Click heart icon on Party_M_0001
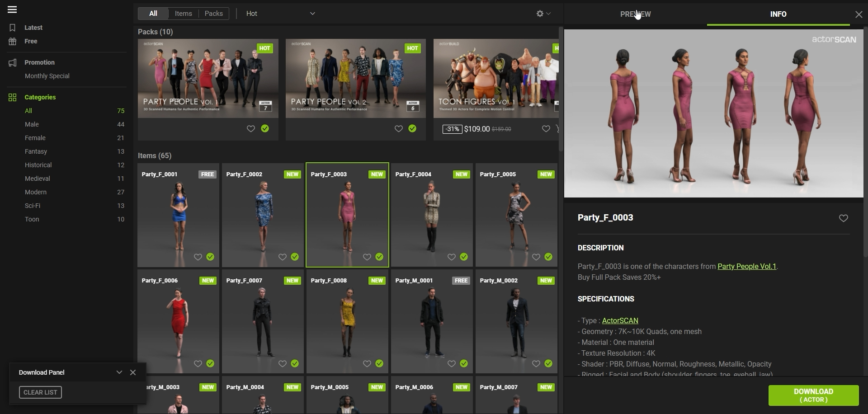This screenshot has height=414, width=868. [452, 364]
